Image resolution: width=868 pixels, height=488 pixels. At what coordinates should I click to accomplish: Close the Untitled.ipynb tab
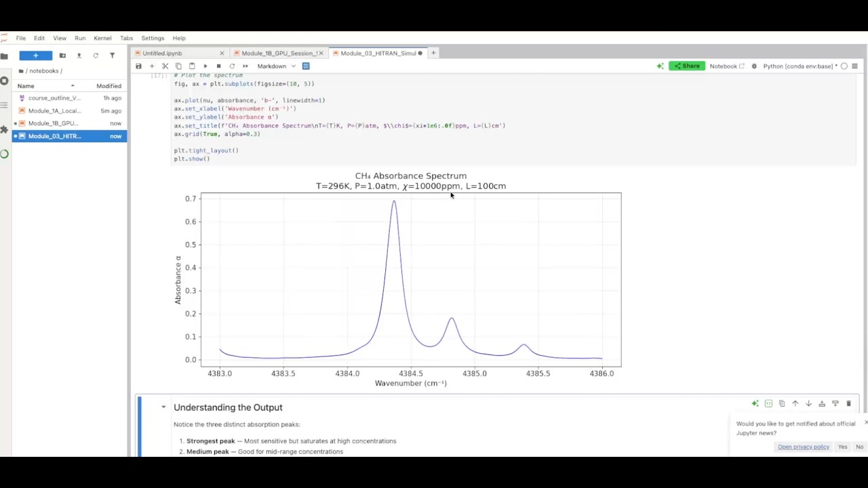222,53
